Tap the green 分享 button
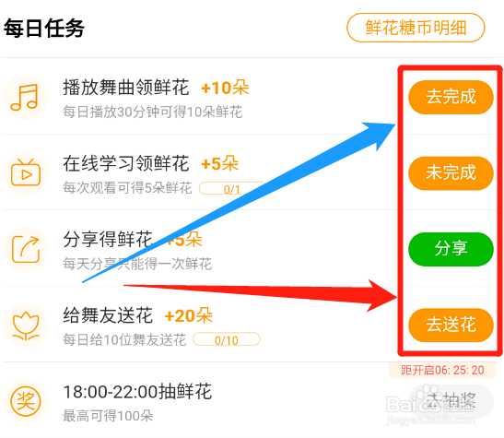This screenshot has height=438, width=504. pyautogui.click(x=451, y=249)
